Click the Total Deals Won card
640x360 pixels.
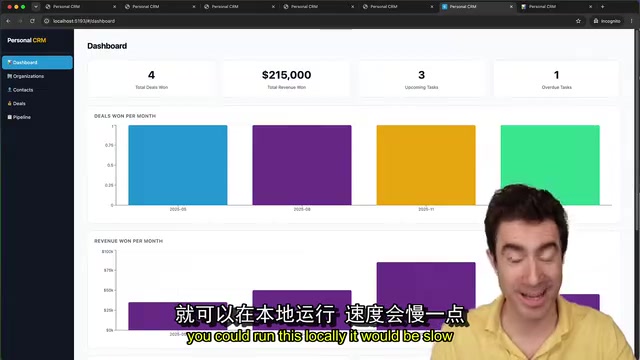pyautogui.click(x=151, y=79)
